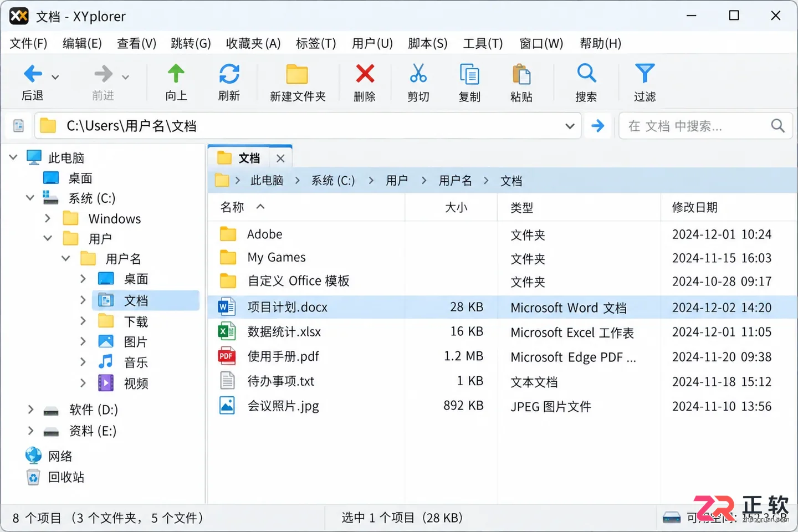Paste using the 粘贴 clipboard icon
This screenshot has height=532, width=798.
tap(521, 74)
